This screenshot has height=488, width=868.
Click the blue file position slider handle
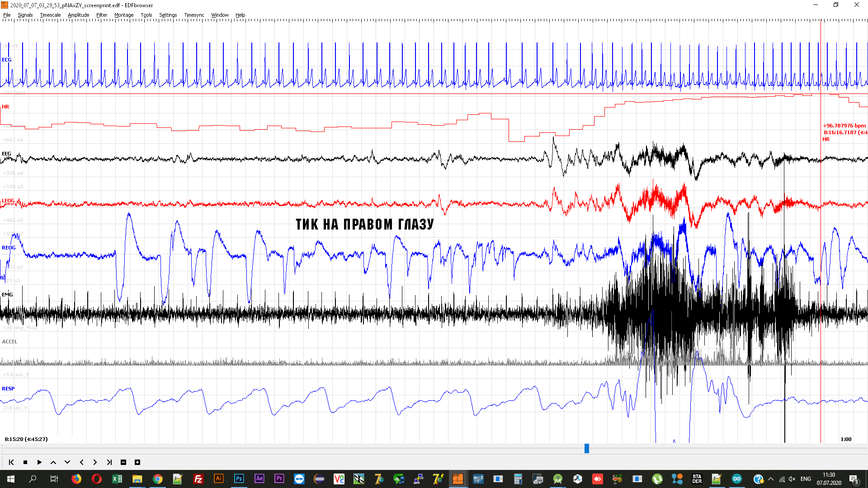(x=587, y=448)
